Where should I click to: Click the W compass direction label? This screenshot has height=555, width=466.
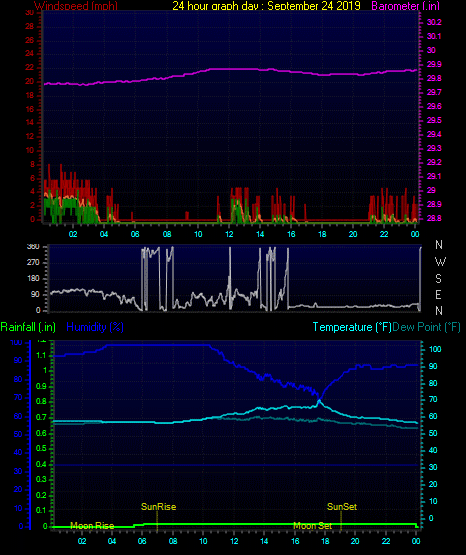[440, 262]
